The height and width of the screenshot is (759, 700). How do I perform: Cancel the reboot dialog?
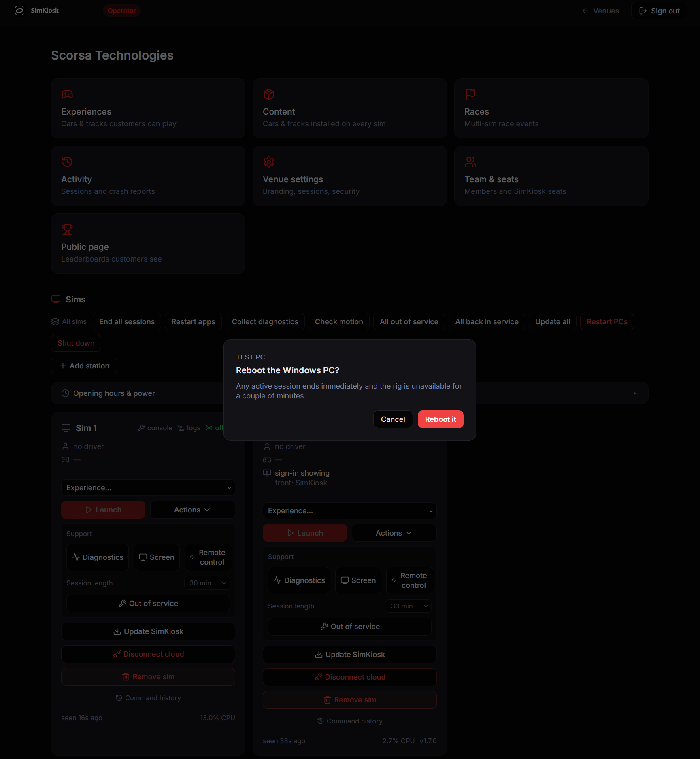click(393, 419)
